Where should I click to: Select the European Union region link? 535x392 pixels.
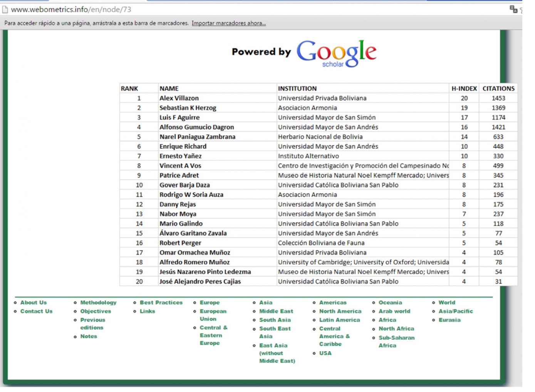point(213,315)
